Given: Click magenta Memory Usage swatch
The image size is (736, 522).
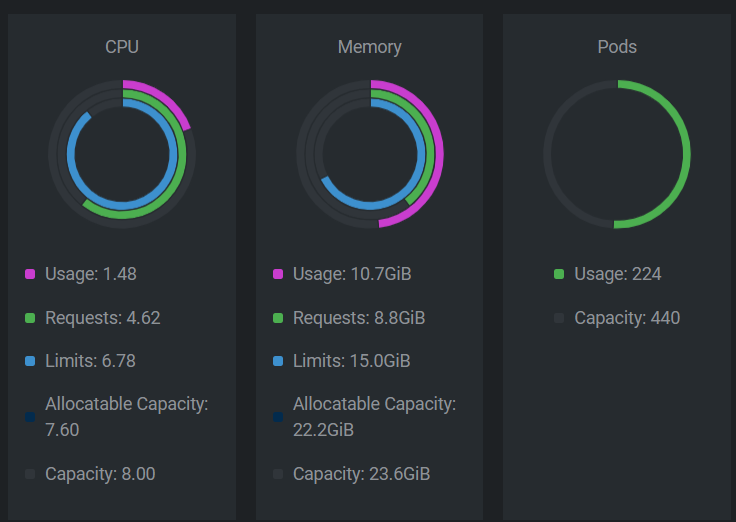Looking at the screenshot, I should (x=278, y=274).
